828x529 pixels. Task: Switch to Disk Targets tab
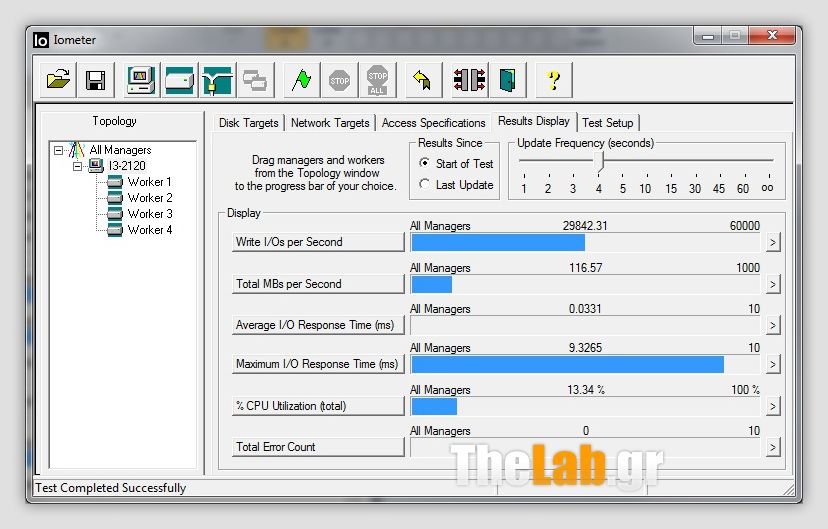[x=249, y=123]
